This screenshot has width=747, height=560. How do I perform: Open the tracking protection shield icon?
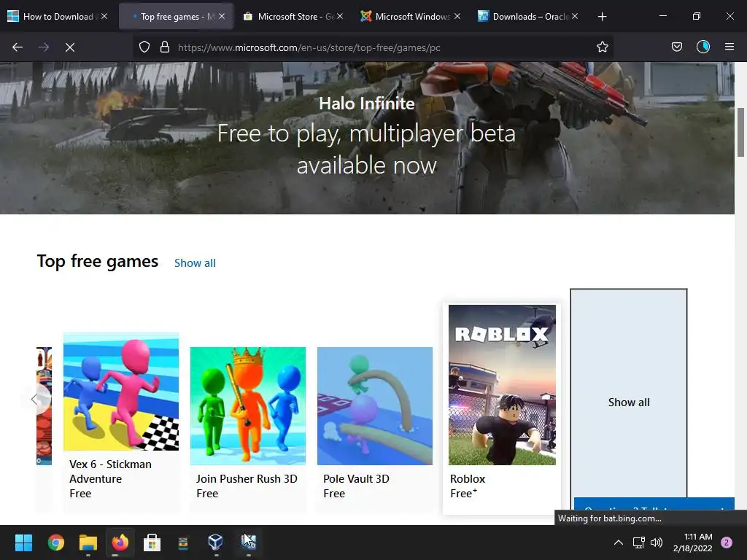[x=144, y=47]
